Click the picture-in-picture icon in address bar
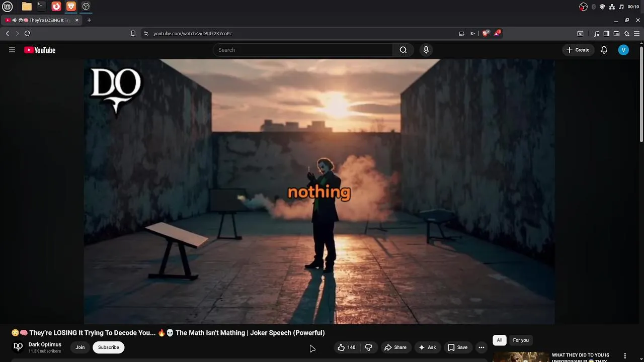 pyautogui.click(x=461, y=34)
